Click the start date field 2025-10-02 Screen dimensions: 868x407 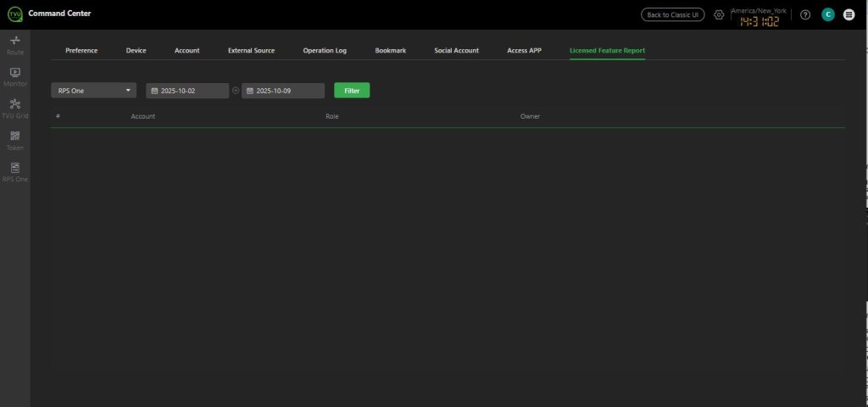[x=187, y=91]
